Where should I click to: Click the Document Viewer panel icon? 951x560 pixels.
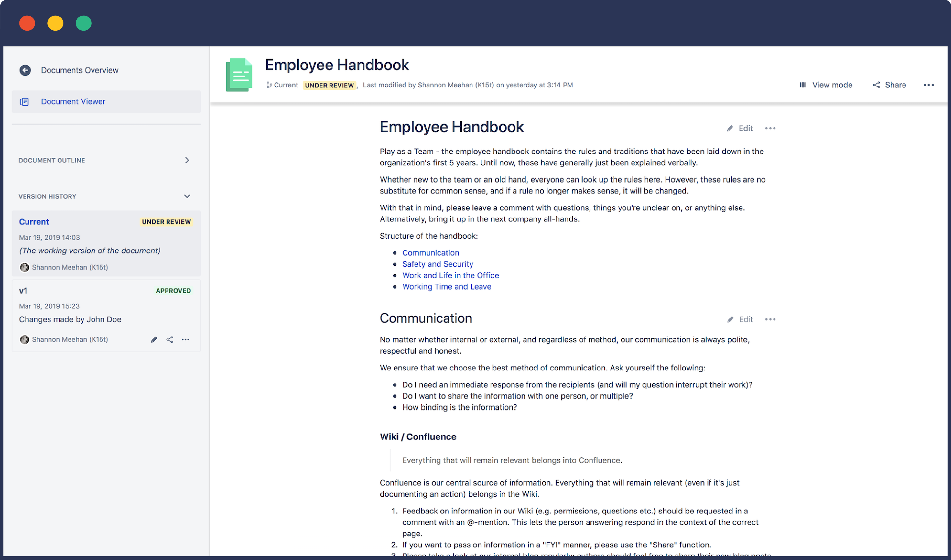tap(24, 101)
